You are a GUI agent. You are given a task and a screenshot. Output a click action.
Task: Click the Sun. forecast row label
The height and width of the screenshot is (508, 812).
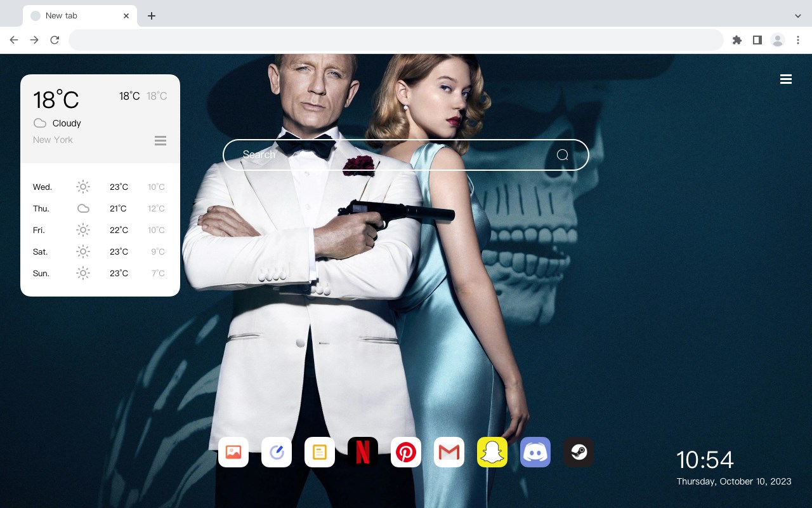click(41, 273)
